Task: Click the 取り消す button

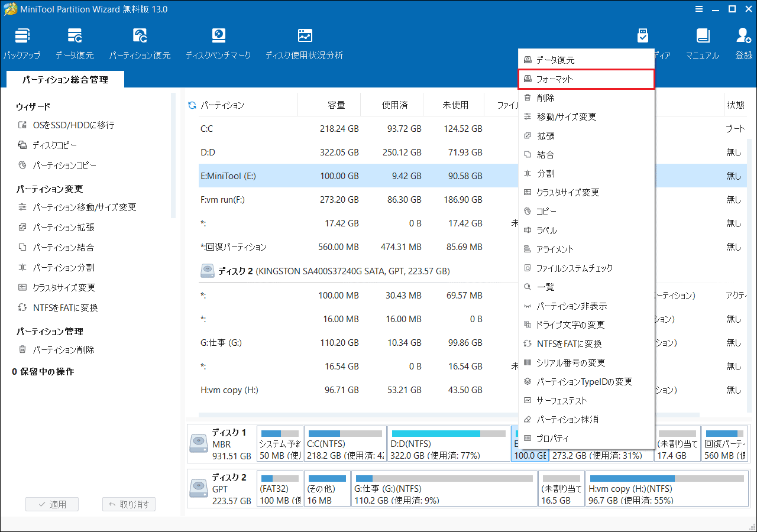Action: 128,504
